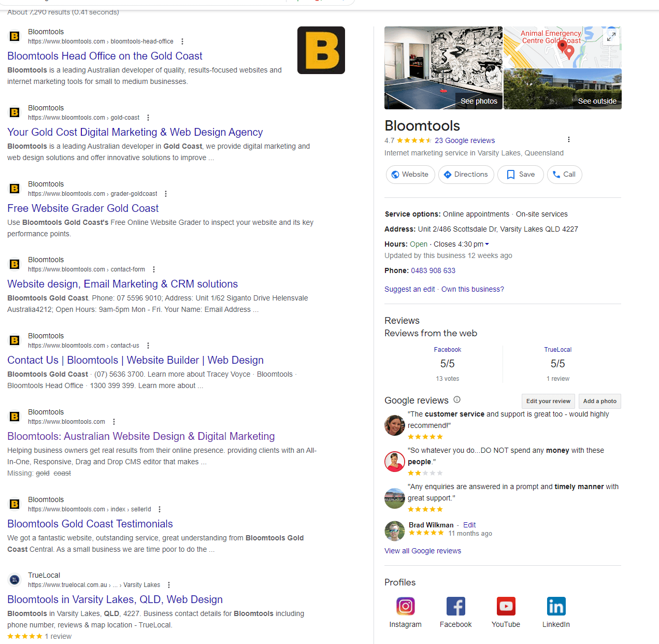Open the YouTube profile icon
Image resolution: width=659 pixels, height=644 pixels.
(506, 606)
